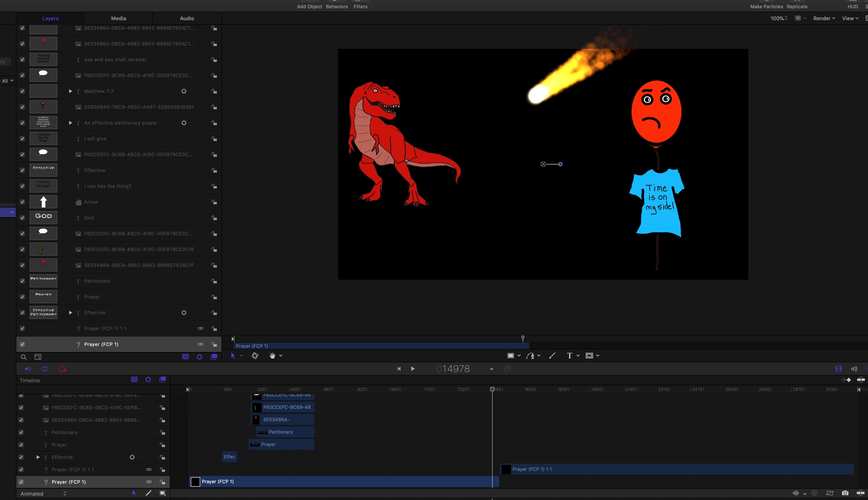Expand the Matthew 7:7 layer
Image resolution: width=868 pixels, height=500 pixels.
click(71, 91)
